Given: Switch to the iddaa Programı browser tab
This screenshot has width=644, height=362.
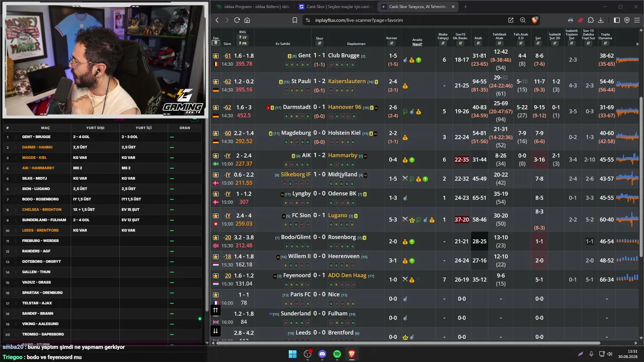Looking at the screenshot, I should pyautogui.click(x=253, y=7).
